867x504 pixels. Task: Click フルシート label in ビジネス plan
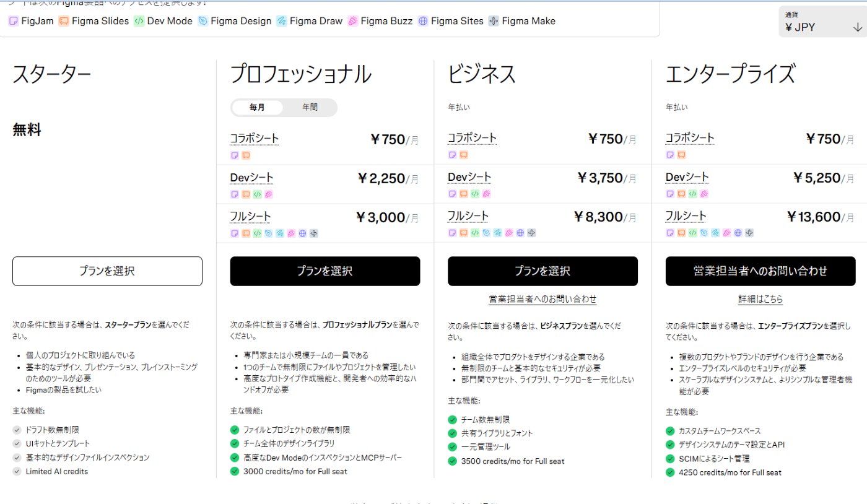click(x=468, y=216)
